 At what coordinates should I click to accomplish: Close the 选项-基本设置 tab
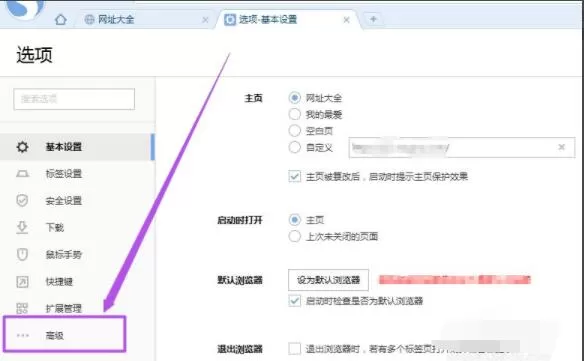tap(346, 20)
